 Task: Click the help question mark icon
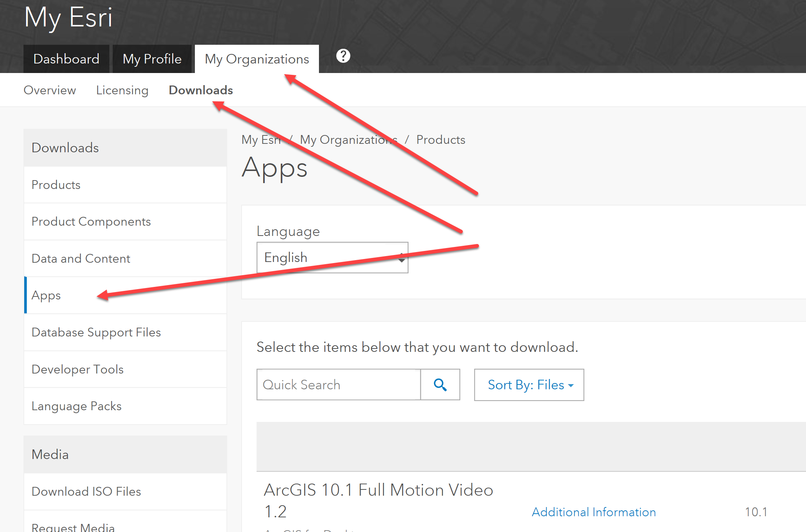tap(343, 56)
